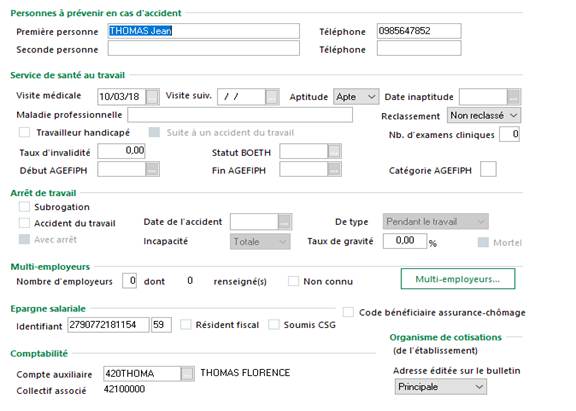Enable the Subrogation checkbox
576x411 pixels.
pyautogui.click(x=24, y=207)
